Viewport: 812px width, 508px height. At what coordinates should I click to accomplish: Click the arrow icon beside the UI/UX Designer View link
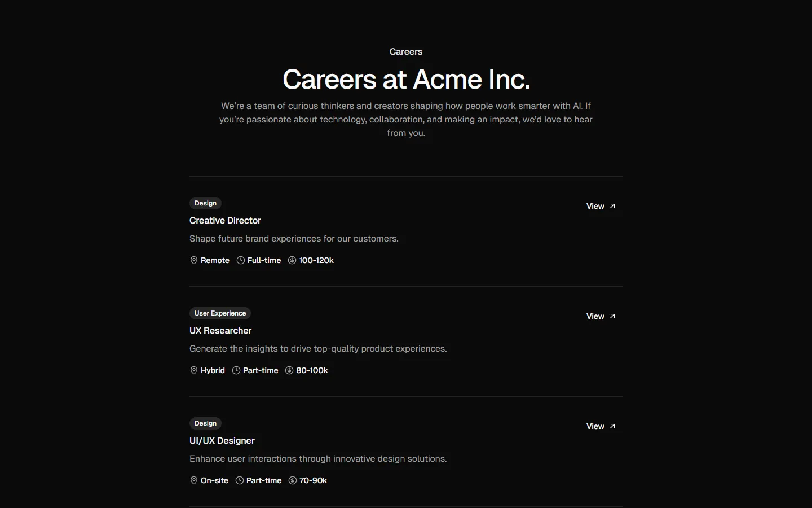[612, 426]
